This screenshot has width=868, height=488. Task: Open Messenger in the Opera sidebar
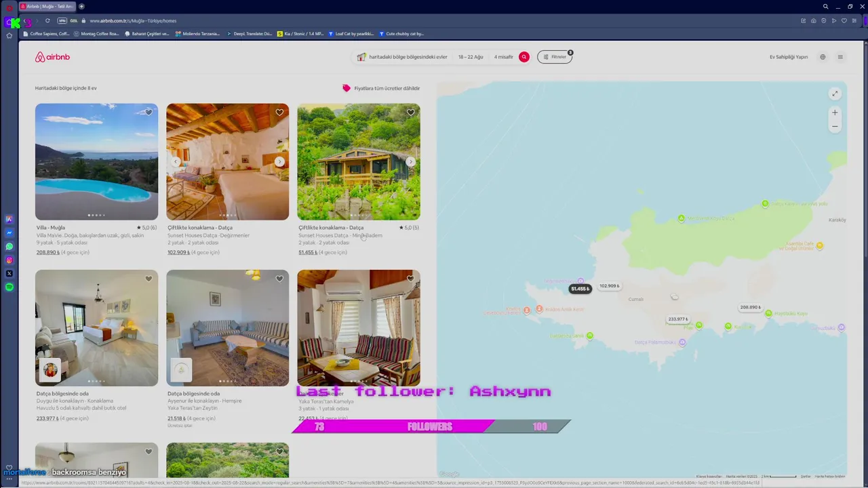coord(9,233)
